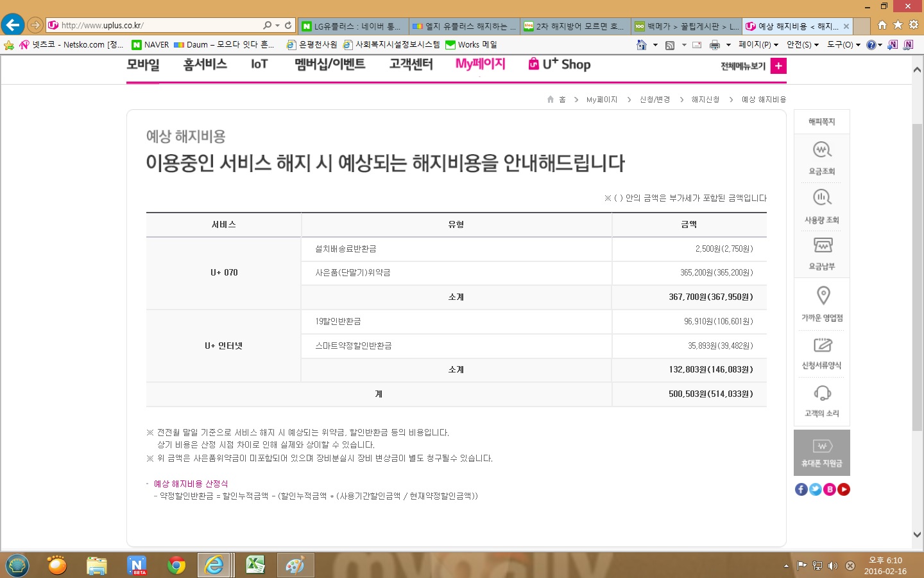
Task: Click the 사용량 조회 sidebar icon
Action: [x=822, y=198]
